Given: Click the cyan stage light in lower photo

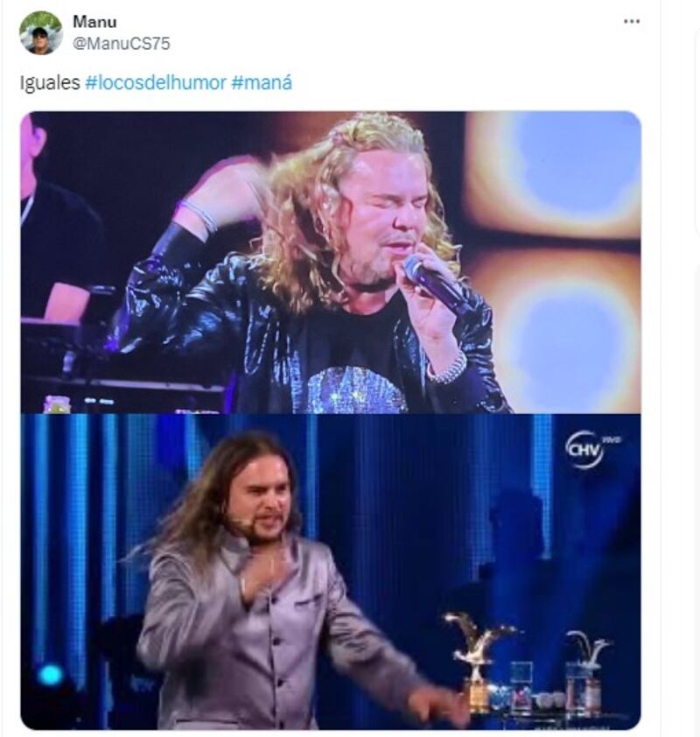Looking at the screenshot, I should tap(50, 676).
